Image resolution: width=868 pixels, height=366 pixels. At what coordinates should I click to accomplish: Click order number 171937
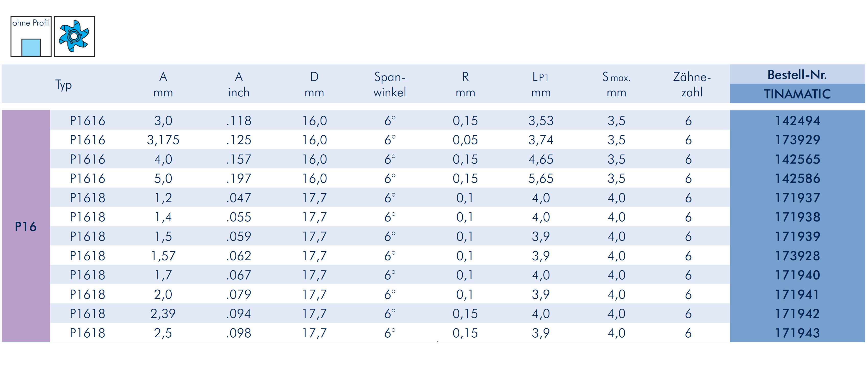tap(797, 198)
